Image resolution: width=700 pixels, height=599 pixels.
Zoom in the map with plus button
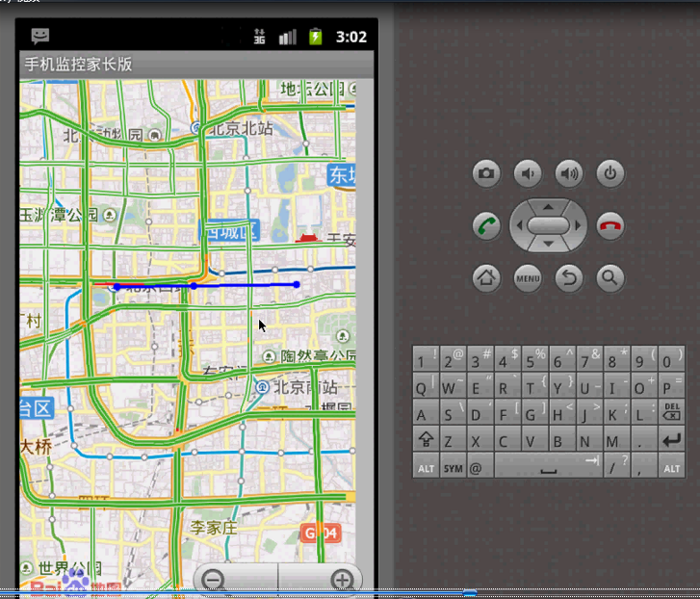[x=342, y=581]
